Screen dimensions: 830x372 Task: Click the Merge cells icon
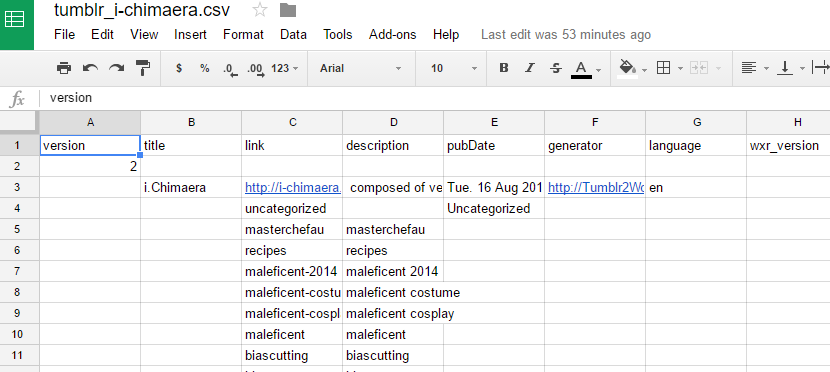click(699, 68)
